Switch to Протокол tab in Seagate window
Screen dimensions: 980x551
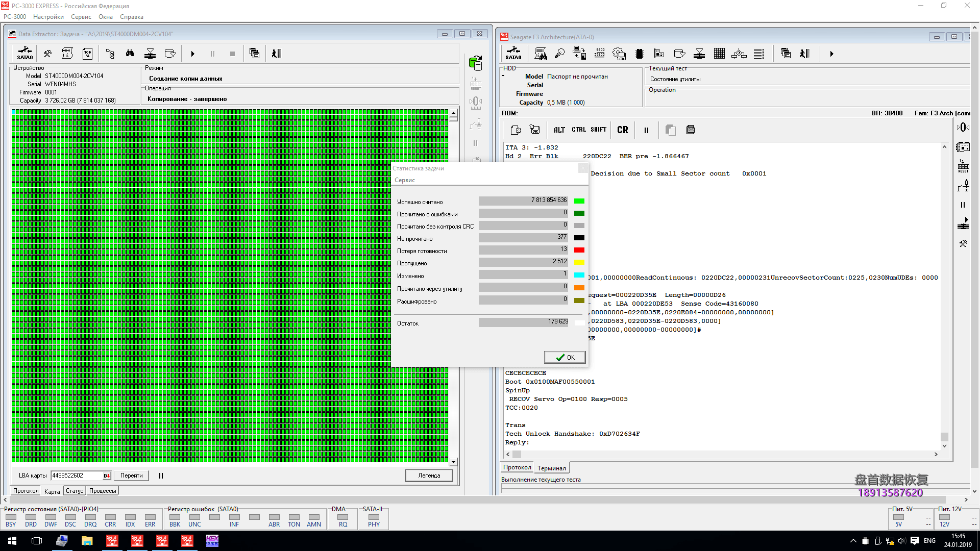(517, 467)
